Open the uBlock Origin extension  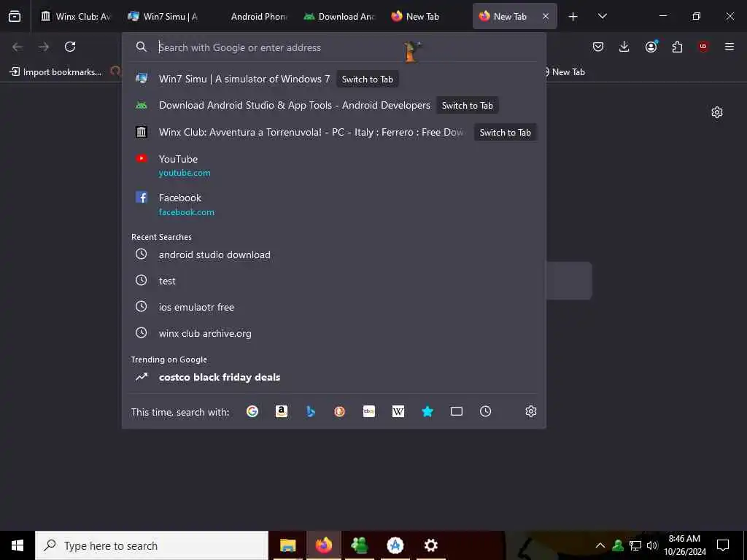coord(703,47)
